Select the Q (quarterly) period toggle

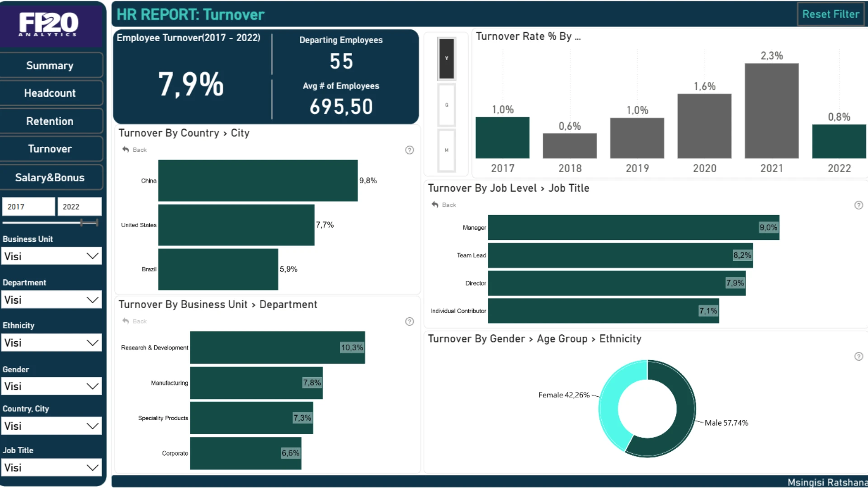(x=447, y=105)
